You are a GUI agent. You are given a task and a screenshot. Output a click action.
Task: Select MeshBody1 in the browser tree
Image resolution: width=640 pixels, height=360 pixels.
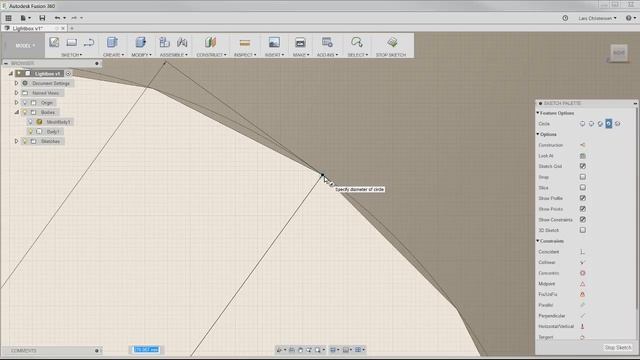[x=58, y=122]
